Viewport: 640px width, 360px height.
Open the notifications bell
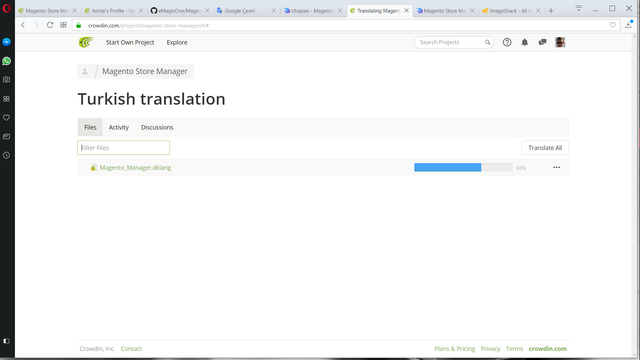(x=524, y=42)
